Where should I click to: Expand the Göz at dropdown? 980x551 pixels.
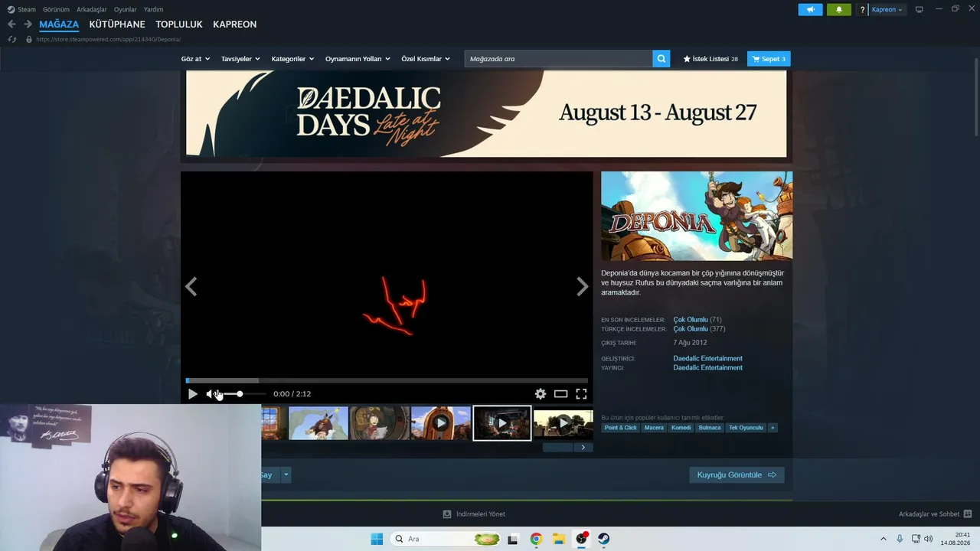tap(195, 59)
